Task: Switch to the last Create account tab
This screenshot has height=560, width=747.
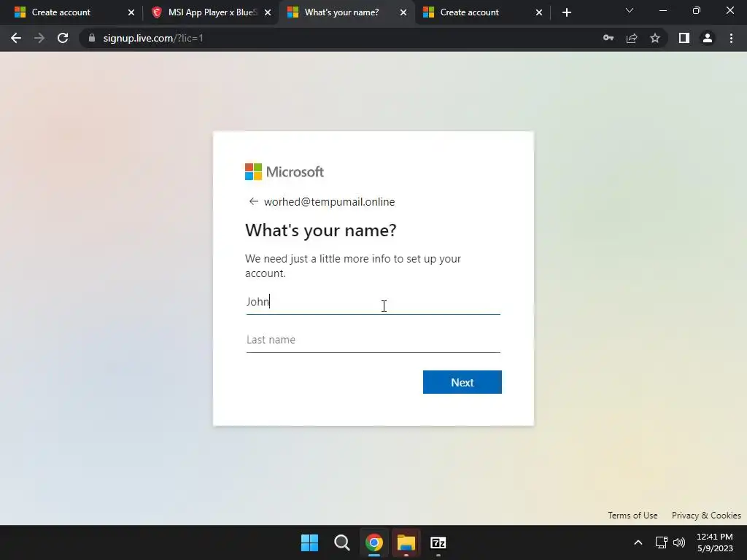Action: point(469,12)
